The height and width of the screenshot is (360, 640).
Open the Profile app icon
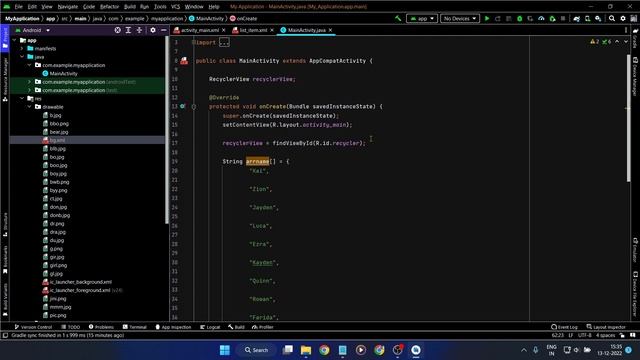point(541,18)
